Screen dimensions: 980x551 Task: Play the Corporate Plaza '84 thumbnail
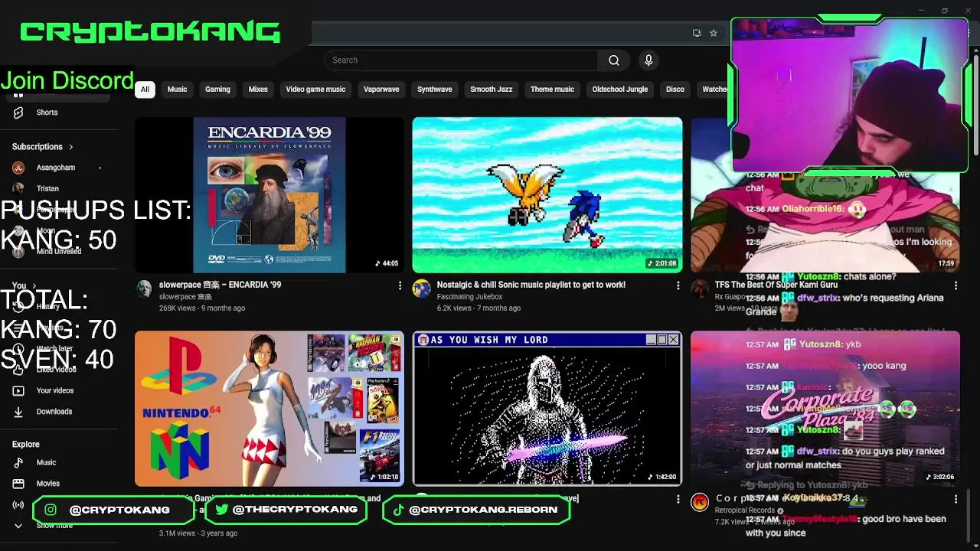[x=825, y=409]
